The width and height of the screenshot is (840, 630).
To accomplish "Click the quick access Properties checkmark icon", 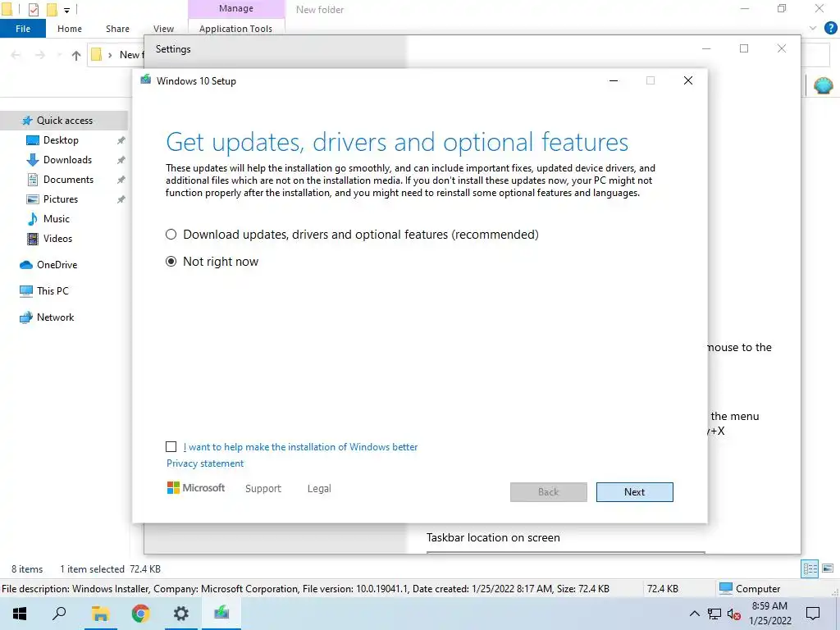I will (x=33, y=9).
